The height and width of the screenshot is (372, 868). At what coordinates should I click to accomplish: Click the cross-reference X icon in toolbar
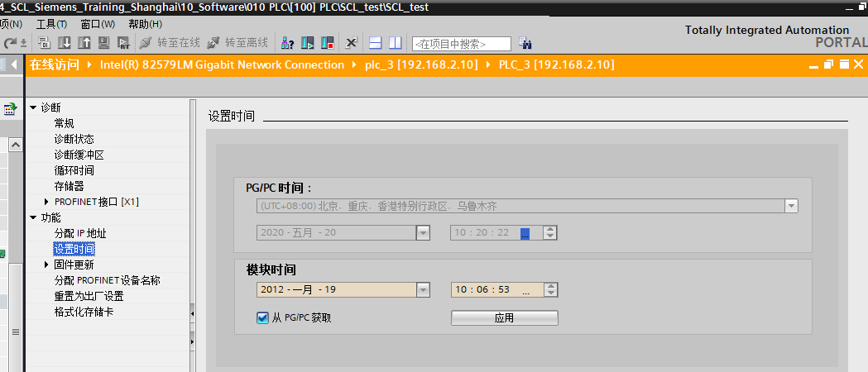[x=351, y=42]
